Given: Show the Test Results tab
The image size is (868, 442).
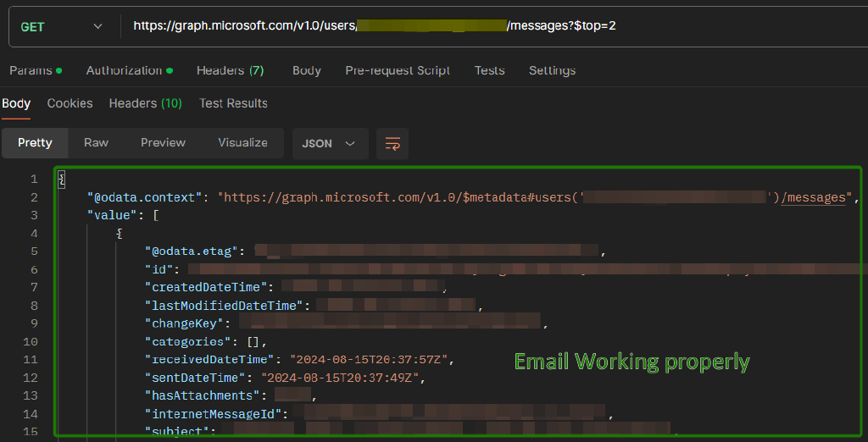Looking at the screenshot, I should click(233, 103).
